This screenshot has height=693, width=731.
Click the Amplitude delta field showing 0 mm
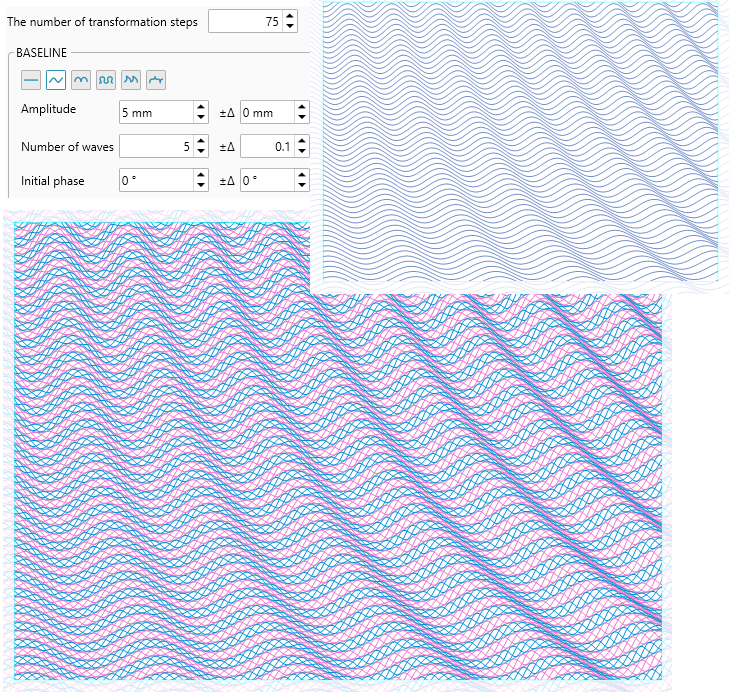coord(268,112)
